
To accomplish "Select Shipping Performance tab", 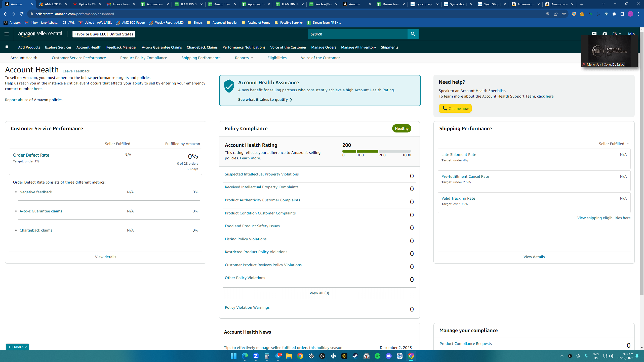I will pyautogui.click(x=201, y=58).
